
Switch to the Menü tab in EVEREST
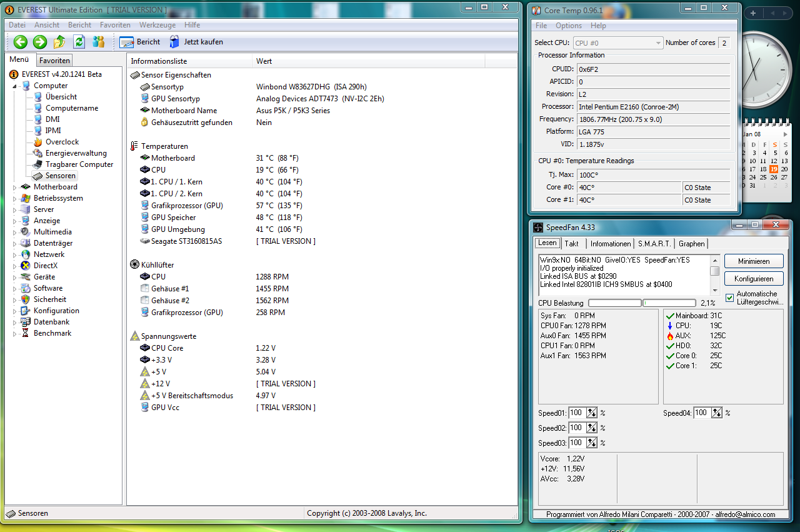coord(19,60)
